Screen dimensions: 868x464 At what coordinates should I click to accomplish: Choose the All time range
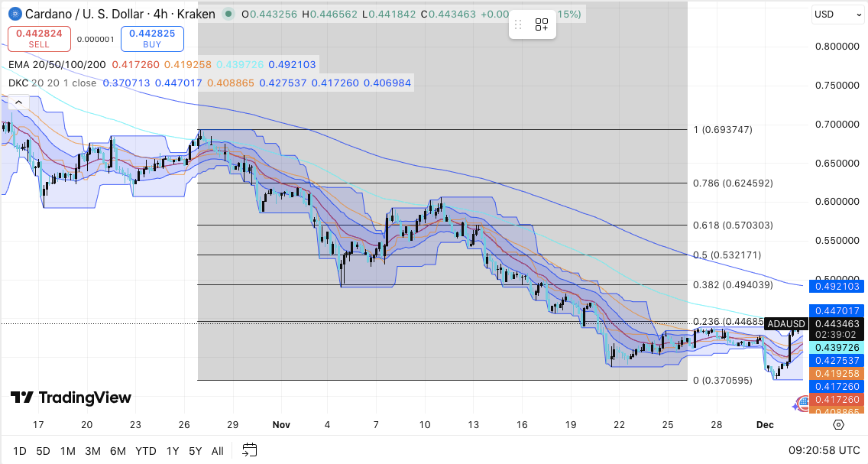point(217,451)
